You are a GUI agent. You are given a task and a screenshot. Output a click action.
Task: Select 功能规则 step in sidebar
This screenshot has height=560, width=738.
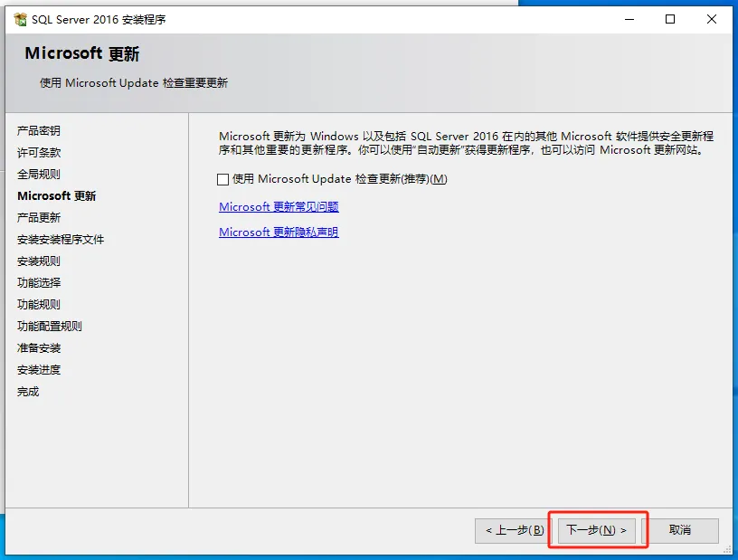point(39,304)
